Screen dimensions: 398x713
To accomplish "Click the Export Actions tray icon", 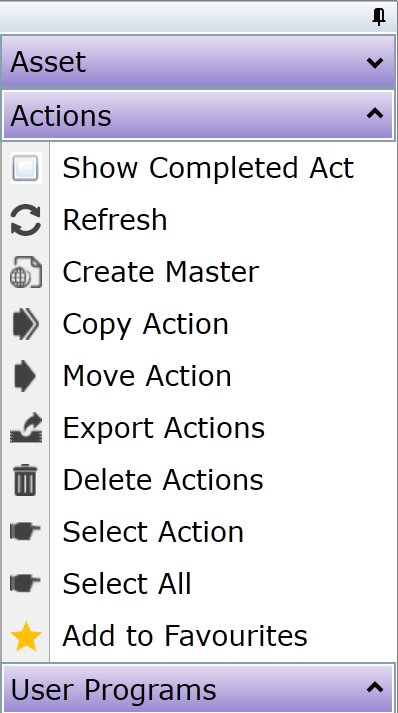I will pyautogui.click(x=26, y=428).
